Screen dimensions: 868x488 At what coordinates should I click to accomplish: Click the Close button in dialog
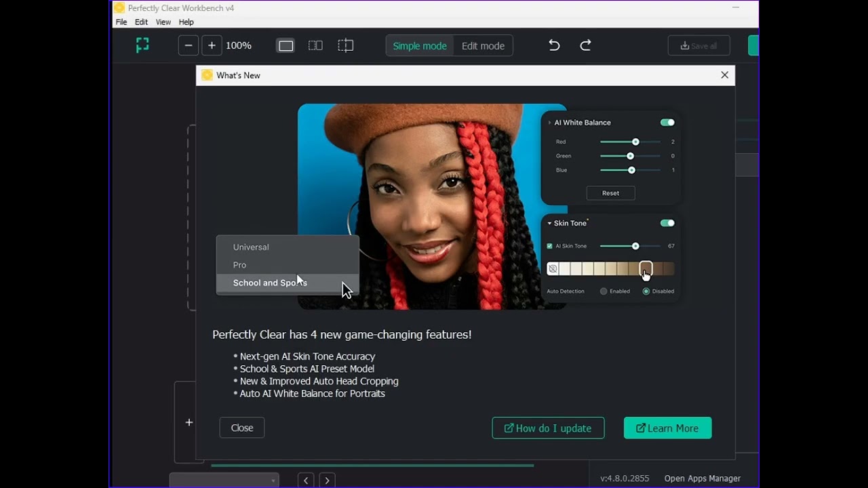tap(242, 428)
